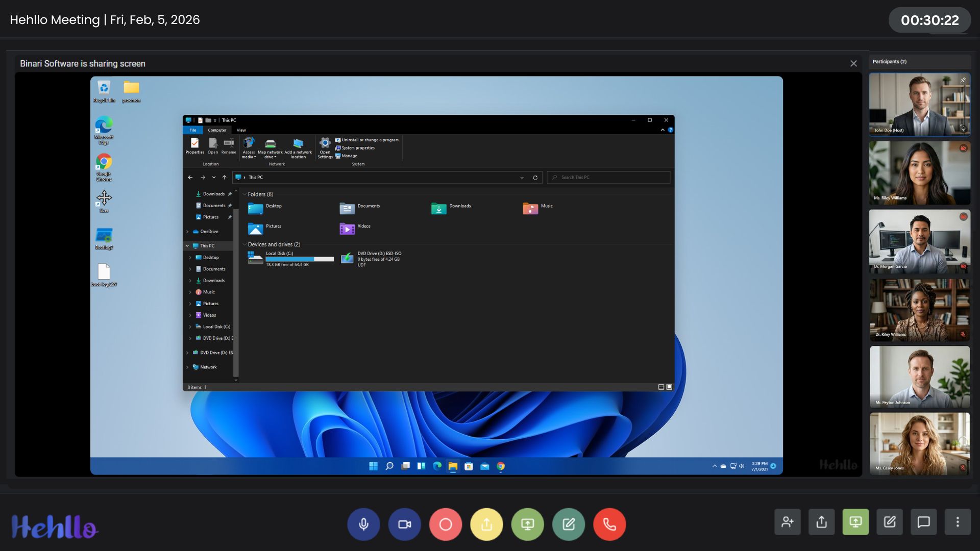This screenshot has height=551, width=980.
Task: Switch to the View ribbon tab
Action: (241, 130)
